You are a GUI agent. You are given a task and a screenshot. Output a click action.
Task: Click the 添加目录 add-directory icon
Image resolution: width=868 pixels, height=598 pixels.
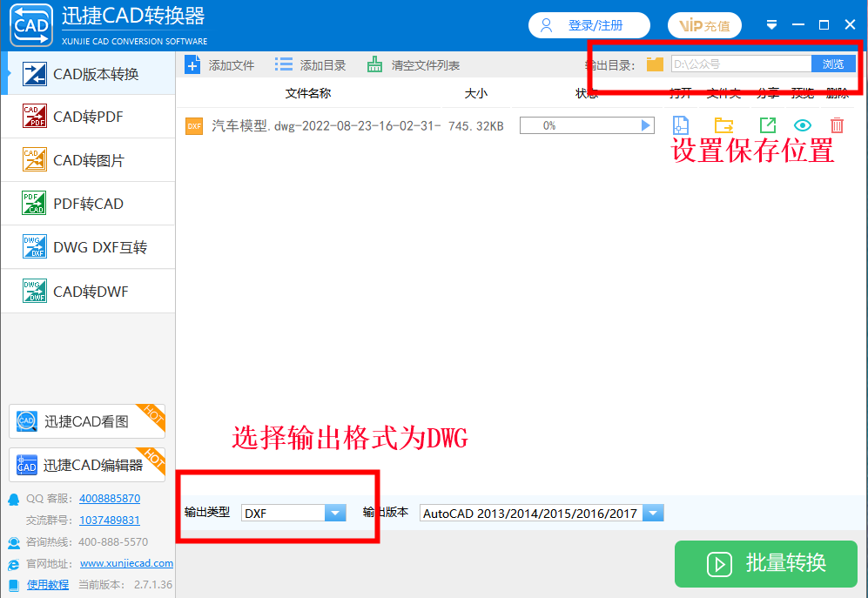pyautogui.click(x=280, y=64)
